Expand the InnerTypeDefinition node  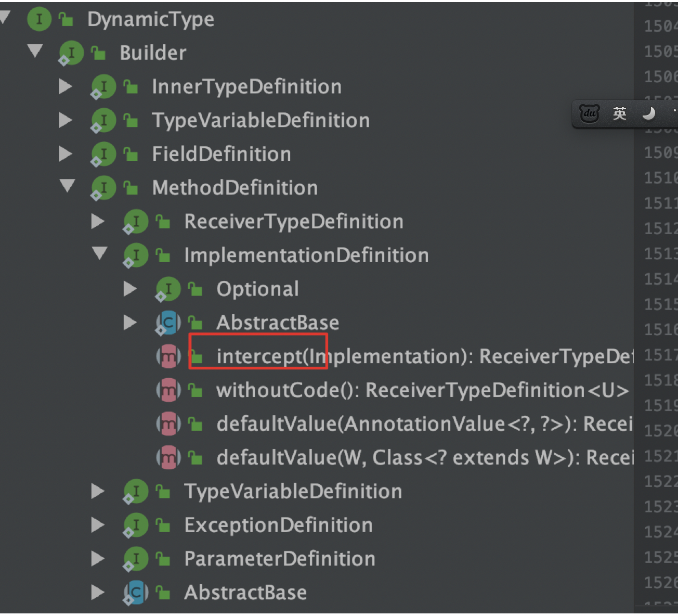coord(66,86)
